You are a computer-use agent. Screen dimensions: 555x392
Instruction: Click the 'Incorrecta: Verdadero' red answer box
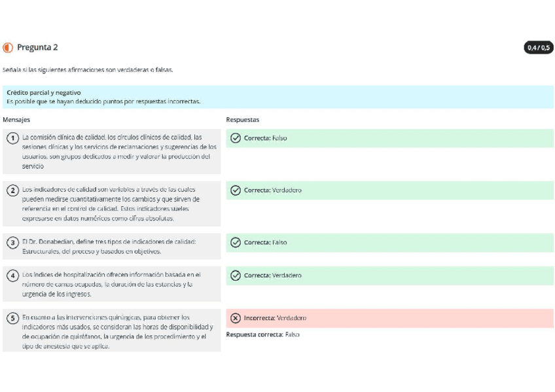tap(389, 318)
